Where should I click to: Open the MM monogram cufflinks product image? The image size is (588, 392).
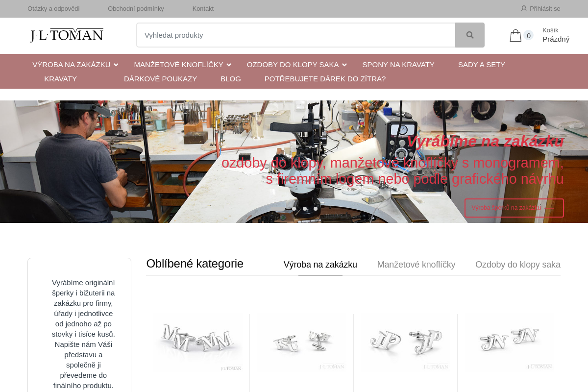tap(198, 343)
